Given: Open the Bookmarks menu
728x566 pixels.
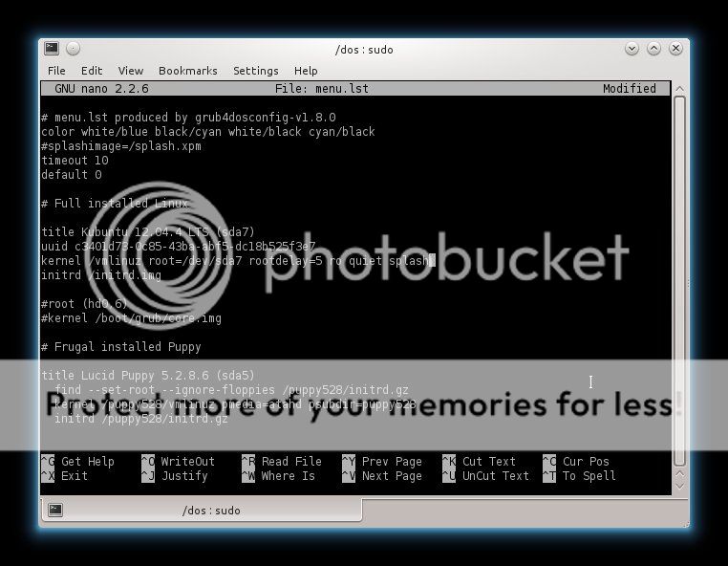Looking at the screenshot, I should tap(188, 71).
